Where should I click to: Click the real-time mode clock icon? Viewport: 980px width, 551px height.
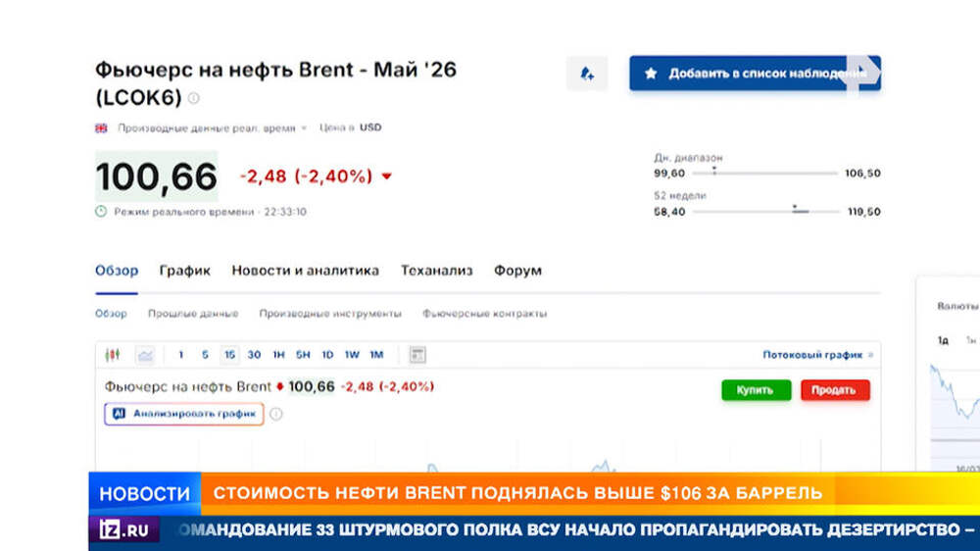(x=101, y=211)
